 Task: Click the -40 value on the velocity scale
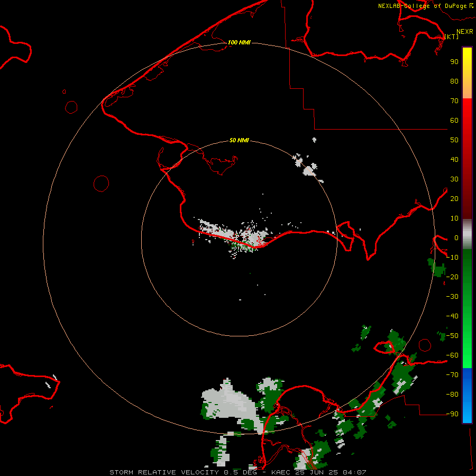pyautogui.click(x=452, y=316)
